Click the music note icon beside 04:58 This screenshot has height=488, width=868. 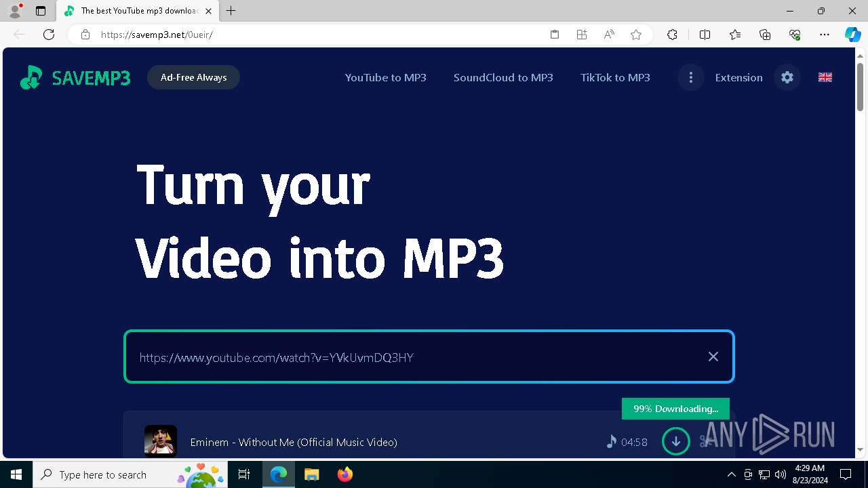[x=612, y=442]
